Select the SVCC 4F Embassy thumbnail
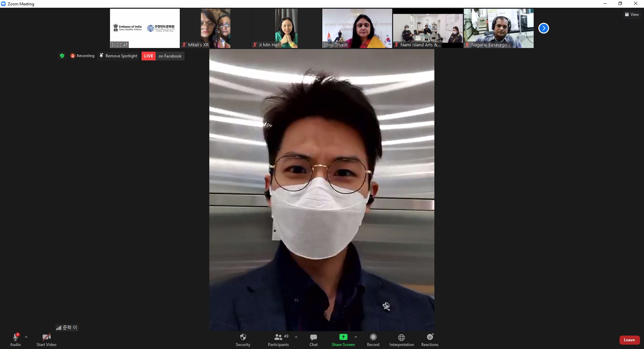Viewport: 644px width, 349px height. pos(145,28)
